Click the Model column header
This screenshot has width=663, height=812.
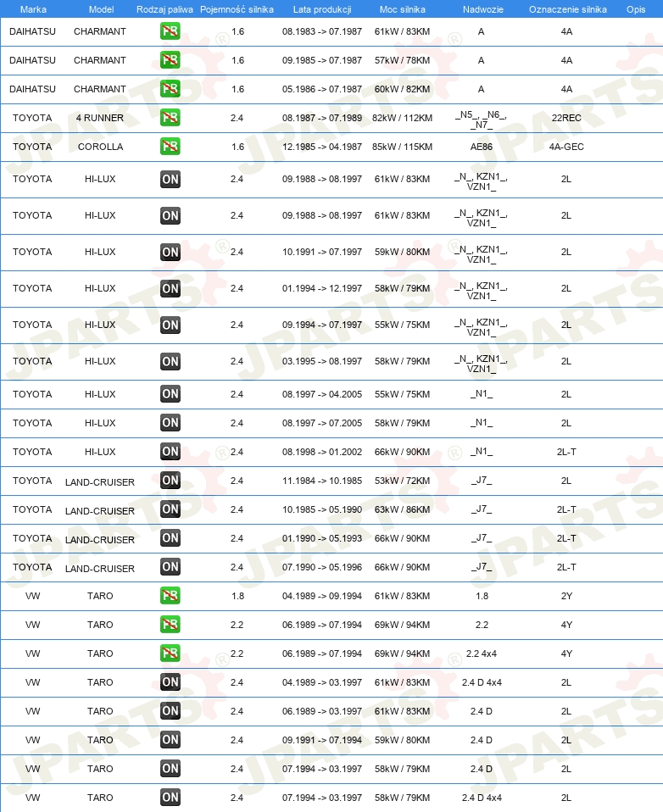(x=101, y=9)
